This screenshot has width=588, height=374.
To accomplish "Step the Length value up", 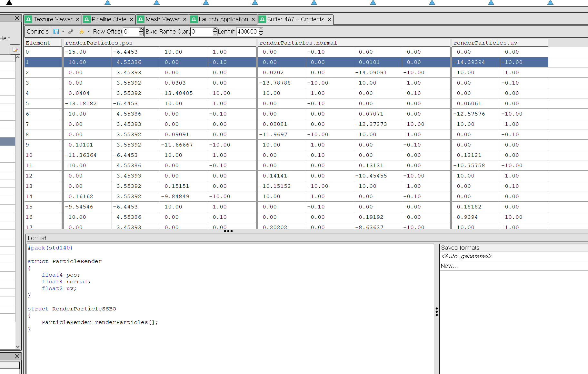I will pyautogui.click(x=261, y=29).
